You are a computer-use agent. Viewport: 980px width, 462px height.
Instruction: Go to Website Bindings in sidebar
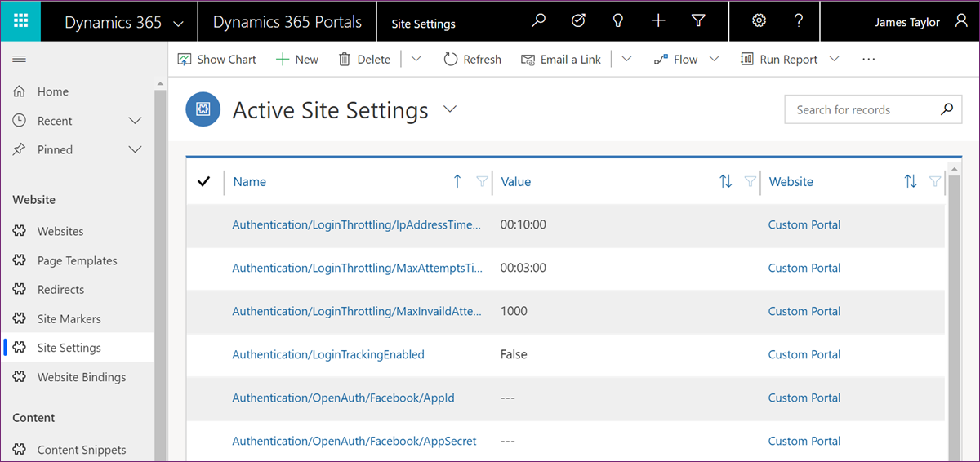(82, 377)
